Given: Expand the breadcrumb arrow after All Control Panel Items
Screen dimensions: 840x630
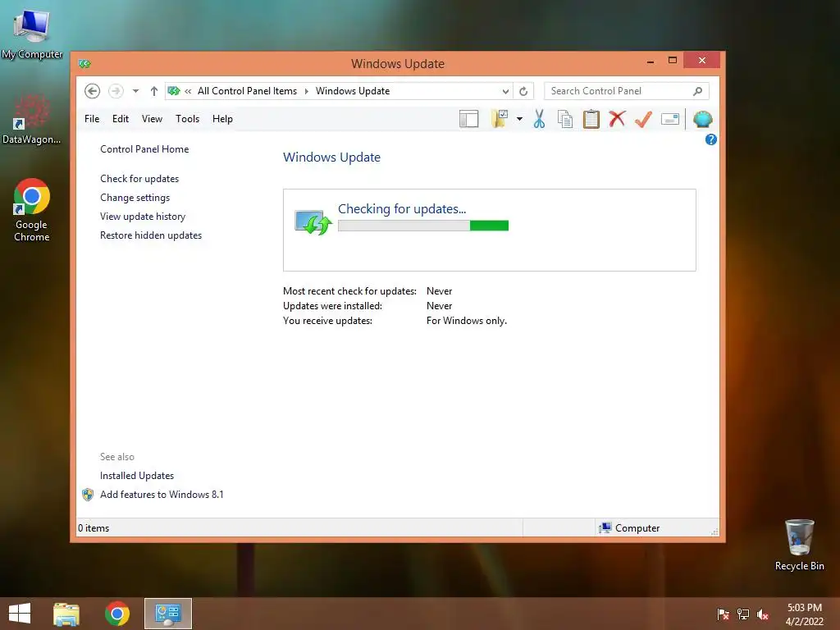Looking at the screenshot, I should (307, 91).
